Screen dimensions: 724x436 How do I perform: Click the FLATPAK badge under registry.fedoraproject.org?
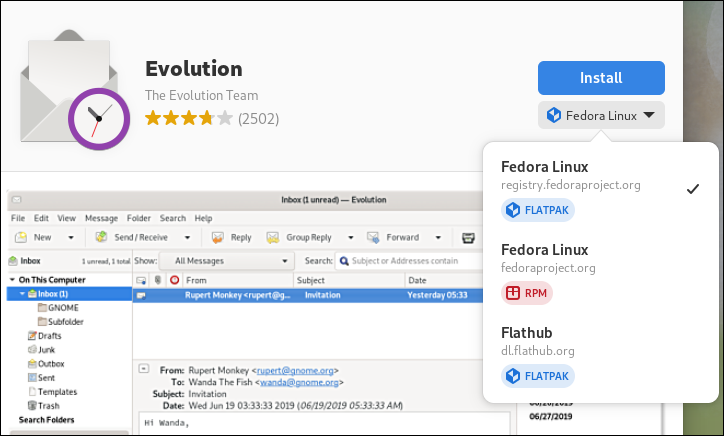(538, 210)
